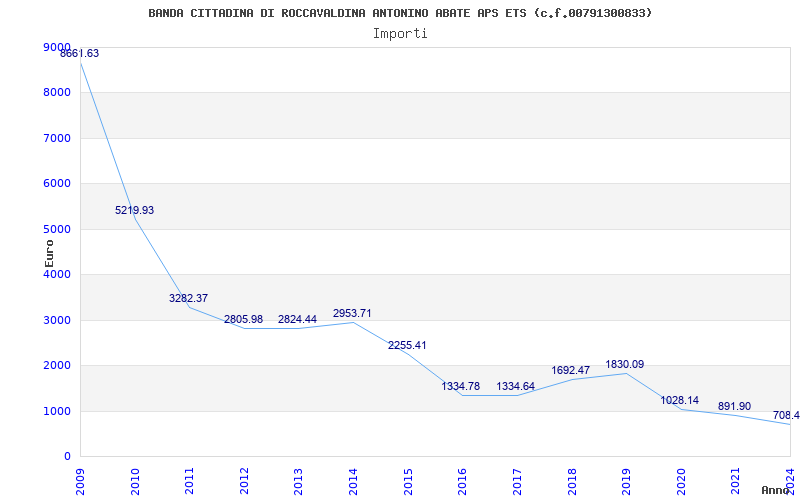
Task: Click the 4000 y-axis tick label
Action: 57,274
